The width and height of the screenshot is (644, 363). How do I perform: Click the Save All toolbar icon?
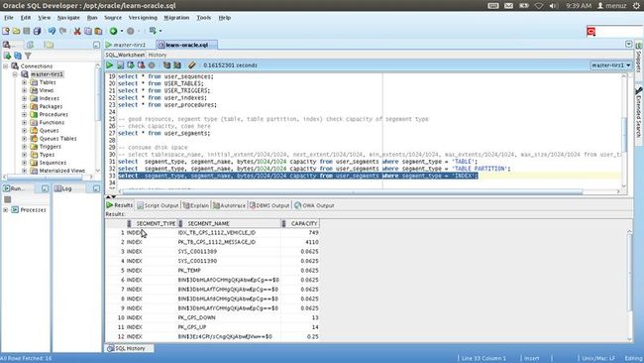tap(37, 31)
